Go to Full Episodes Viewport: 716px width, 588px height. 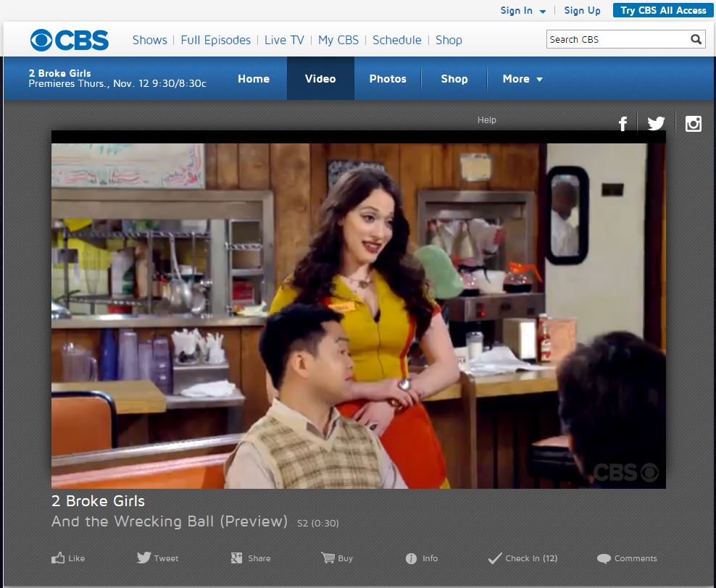tap(215, 40)
